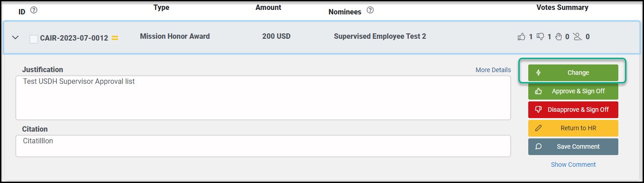Click the Mission Honor Award type cell
This screenshot has height=183, width=644.
click(x=175, y=36)
